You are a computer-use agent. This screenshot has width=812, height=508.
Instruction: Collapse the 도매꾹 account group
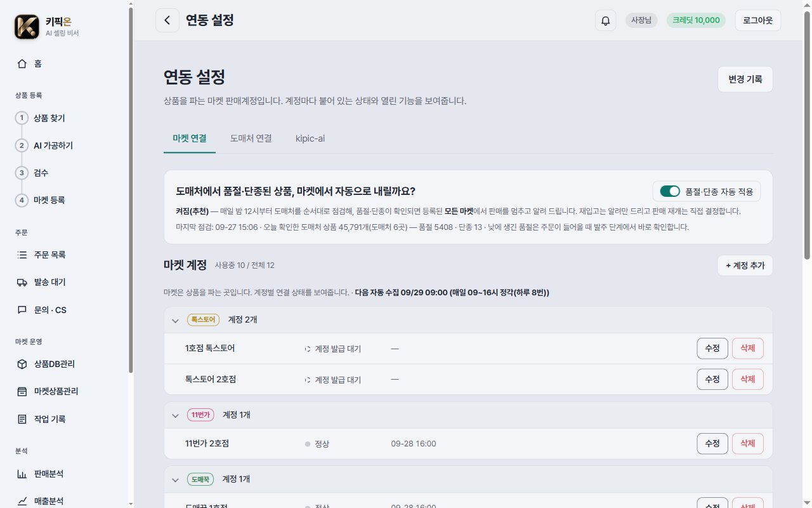point(175,479)
